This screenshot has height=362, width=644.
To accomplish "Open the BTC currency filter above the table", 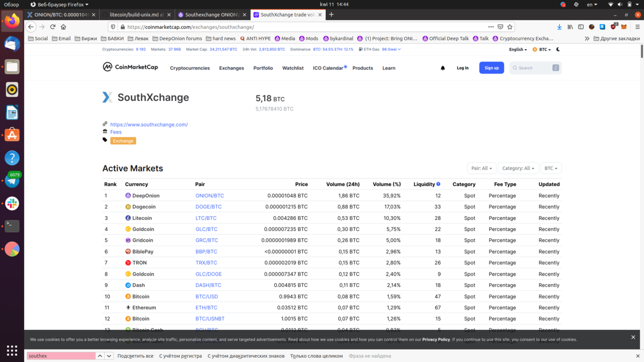I will point(551,168).
